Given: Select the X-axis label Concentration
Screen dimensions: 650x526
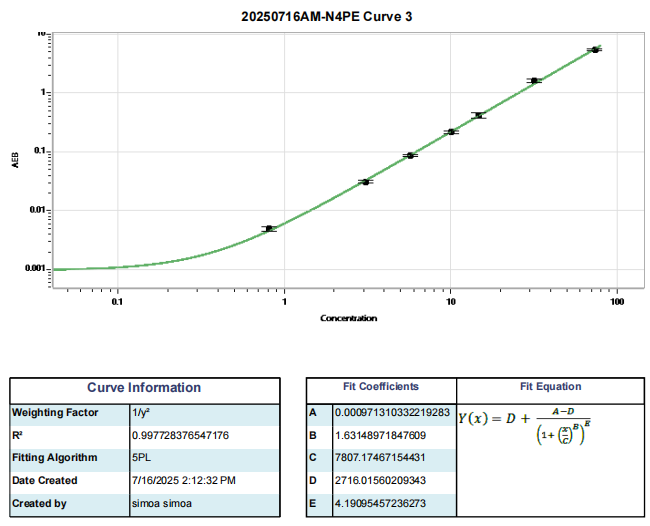Looking at the screenshot, I should tap(348, 318).
